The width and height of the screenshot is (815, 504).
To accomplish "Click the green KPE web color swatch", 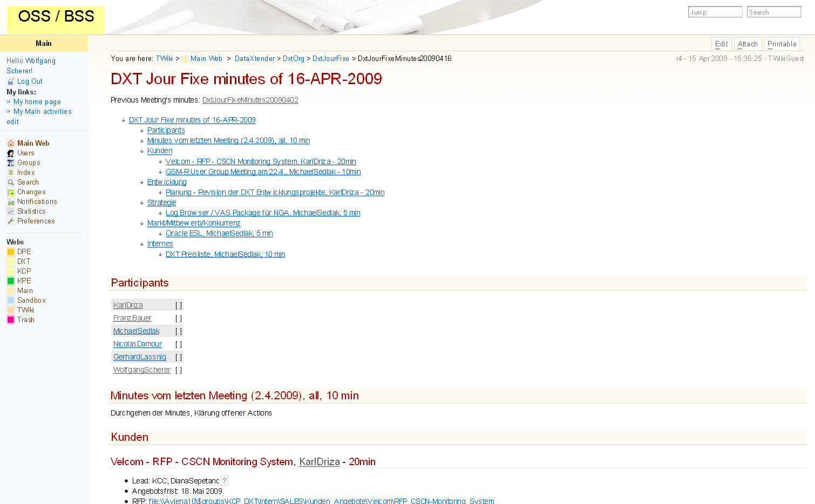I will pos(10,281).
